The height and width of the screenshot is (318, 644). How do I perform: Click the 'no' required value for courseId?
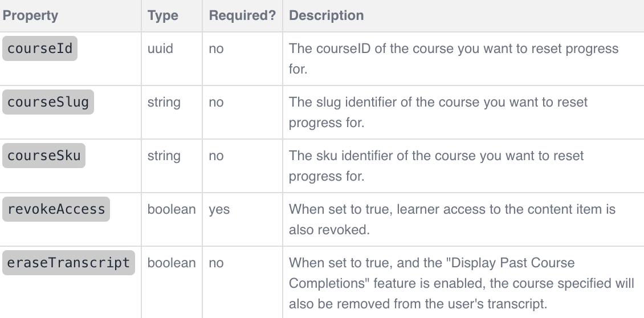tap(216, 48)
